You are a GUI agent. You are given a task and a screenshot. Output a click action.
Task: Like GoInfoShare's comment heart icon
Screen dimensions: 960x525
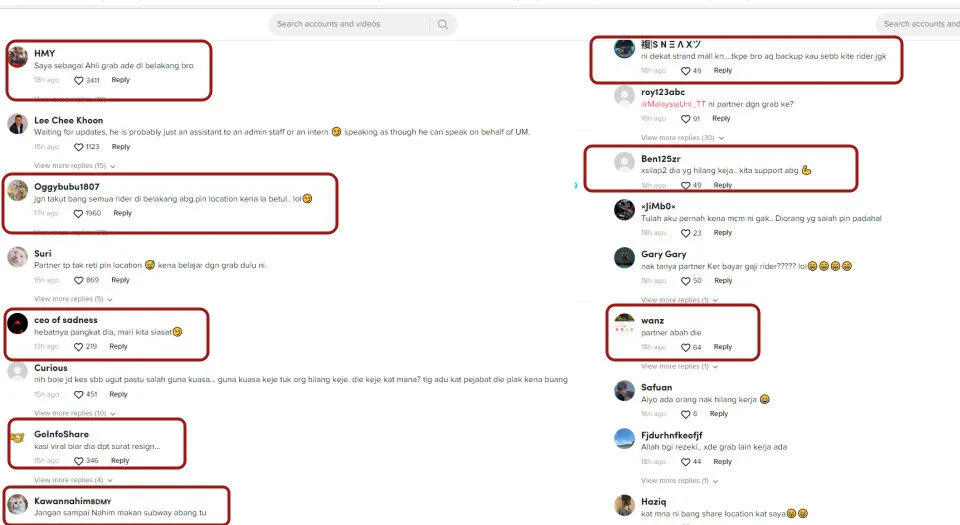tap(78, 461)
